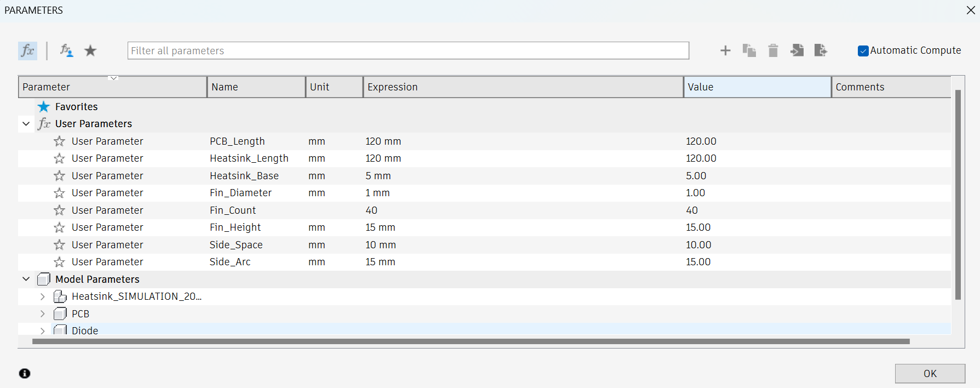Filter by favorites star icon in toolbar
This screenshot has width=980, height=388.
[90, 51]
